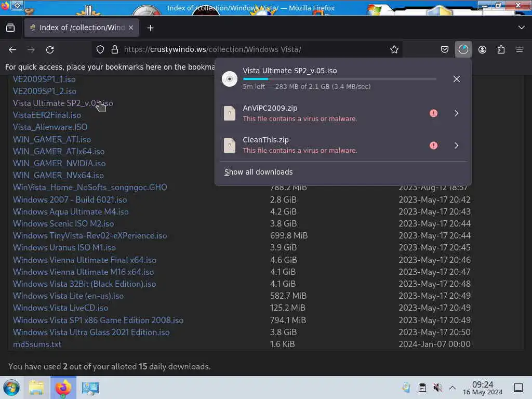This screenshot has height=399, width=532.
Task: Open Windows 2007 - Build 6021.iso link
Action: point(70,199)
